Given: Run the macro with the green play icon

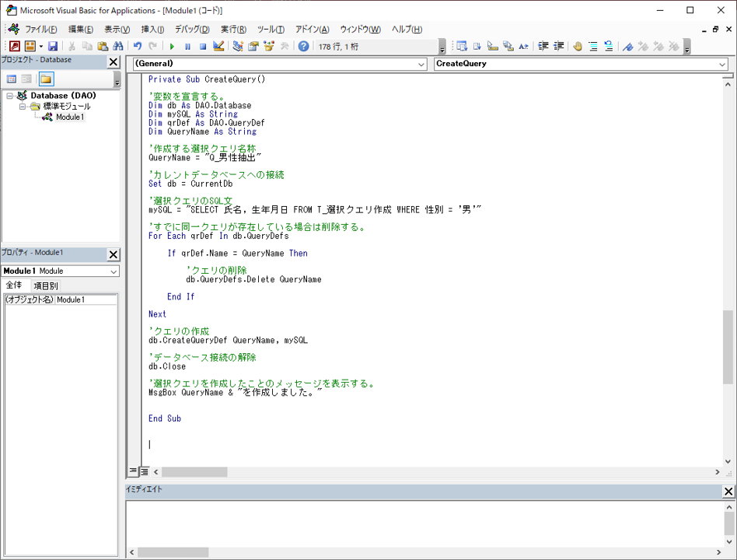Looking at the screenshot, I should pyautogui.click(x=172, y=47).
